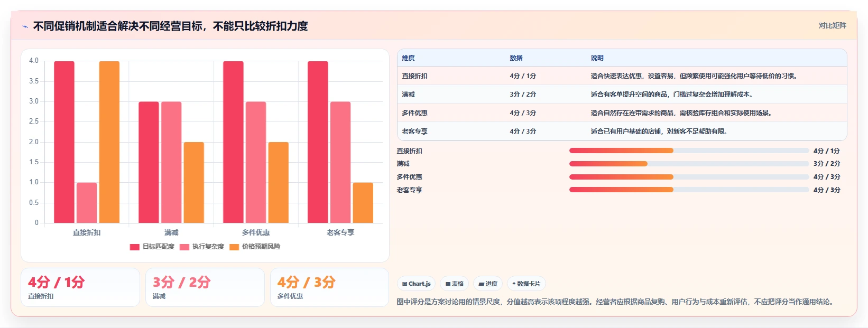Click the 对比矩阵 label

click(x=832, y=25)
